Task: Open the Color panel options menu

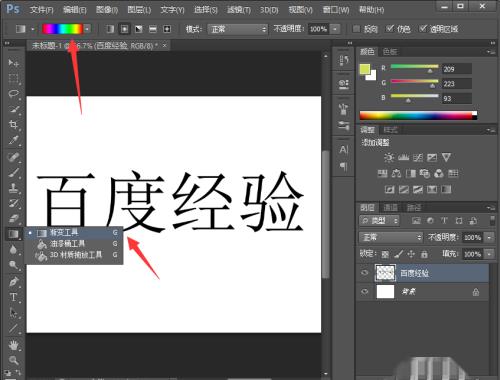Action: click(x=490, y=52)
